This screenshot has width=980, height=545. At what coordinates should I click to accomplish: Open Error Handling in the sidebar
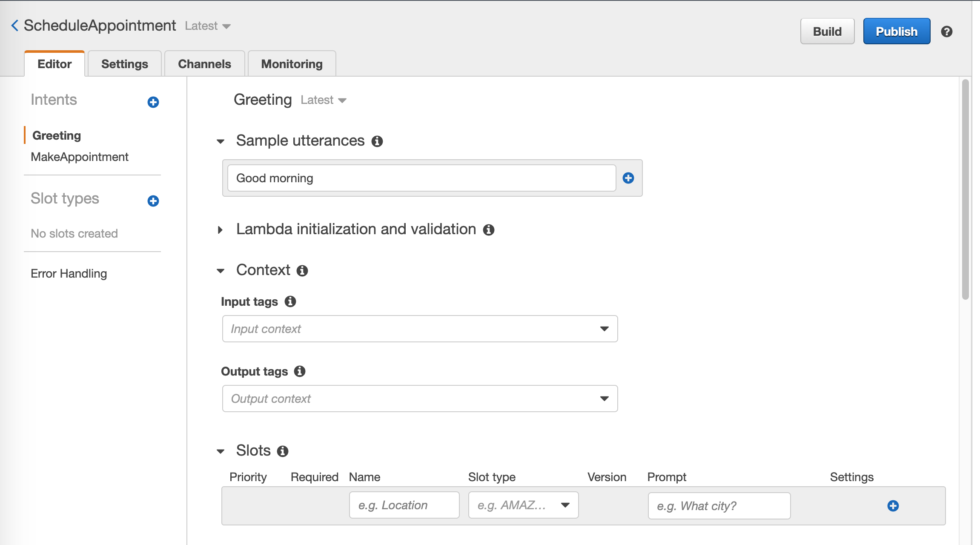point(69,273)
